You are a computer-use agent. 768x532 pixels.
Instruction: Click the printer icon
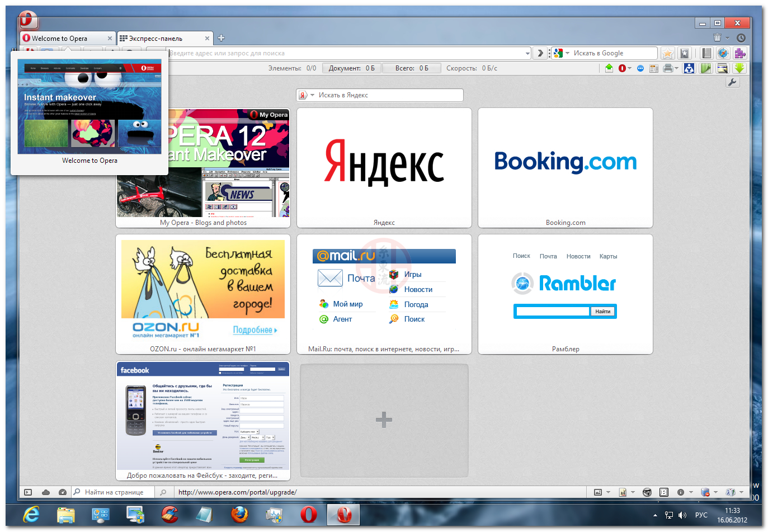(x=668, y=68)
